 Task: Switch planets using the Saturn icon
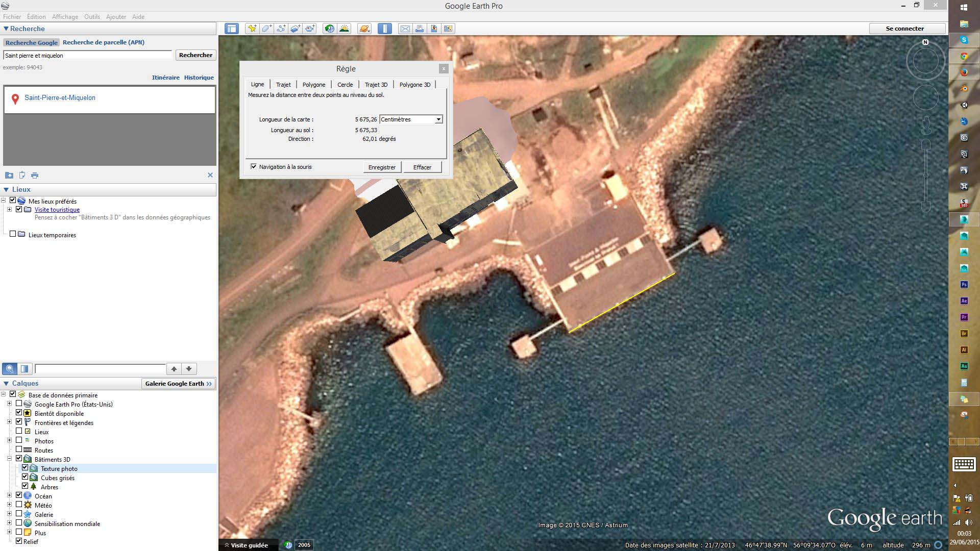364,29
